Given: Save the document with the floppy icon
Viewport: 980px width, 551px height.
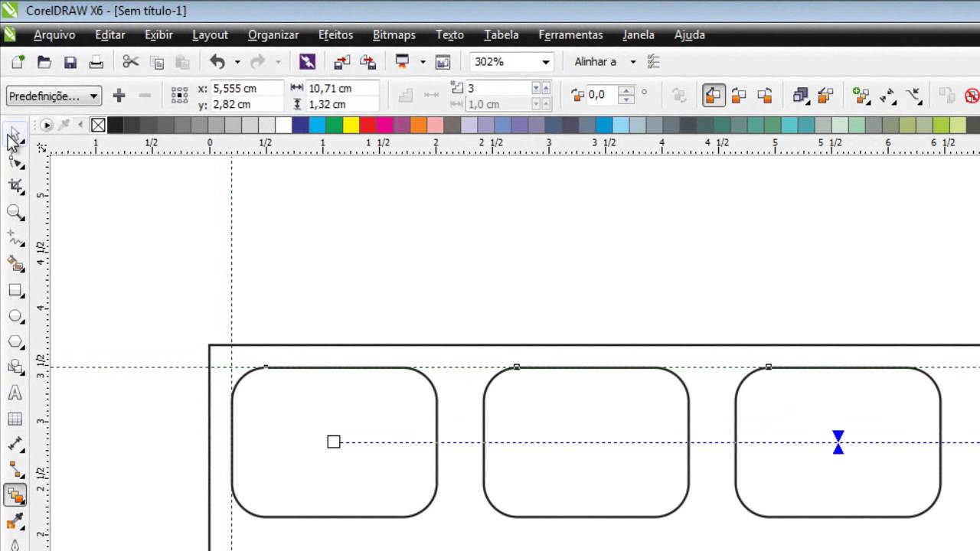Looking at the screenshot, I should pos(70,62).
